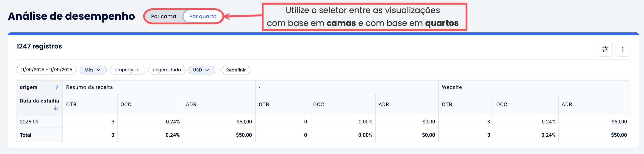Click the Data da estadia header
Screen dimensions: 644x154
click(x=39, y=101)
